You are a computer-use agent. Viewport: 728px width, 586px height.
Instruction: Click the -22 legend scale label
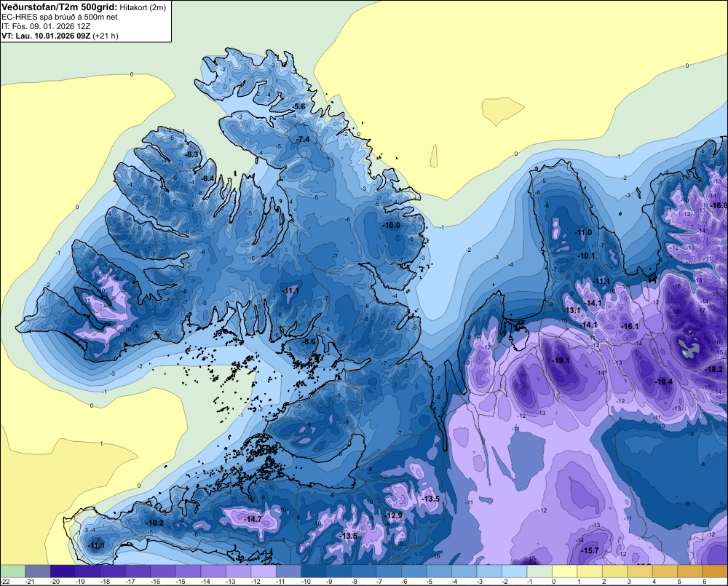pos(5,582)
